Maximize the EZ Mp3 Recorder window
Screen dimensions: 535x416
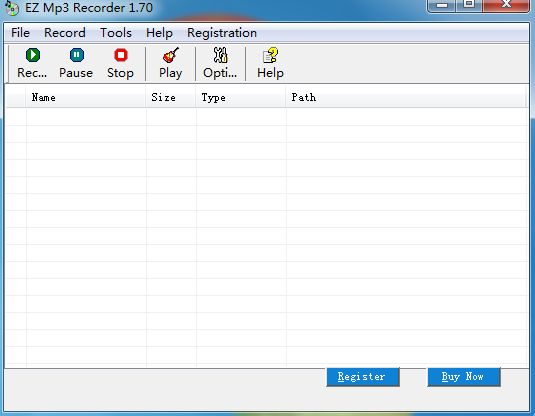pos(469,5)
